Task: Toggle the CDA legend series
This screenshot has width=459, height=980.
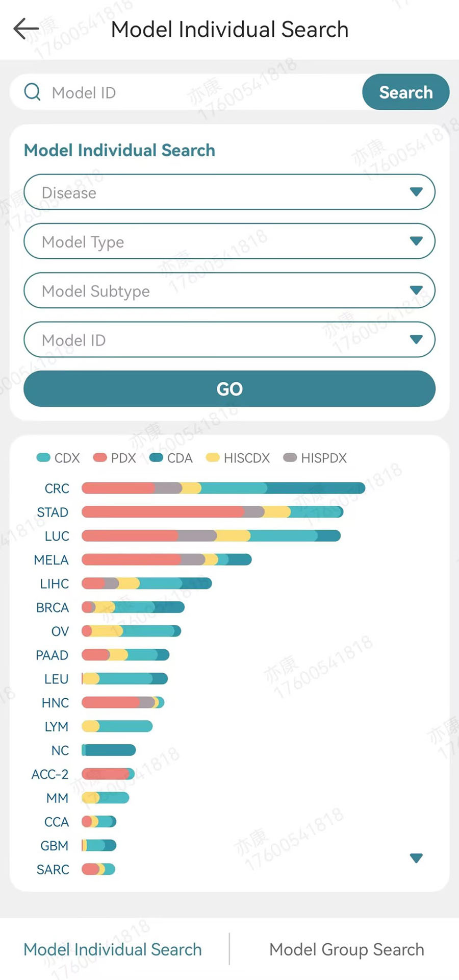Action: coord(171,458)
